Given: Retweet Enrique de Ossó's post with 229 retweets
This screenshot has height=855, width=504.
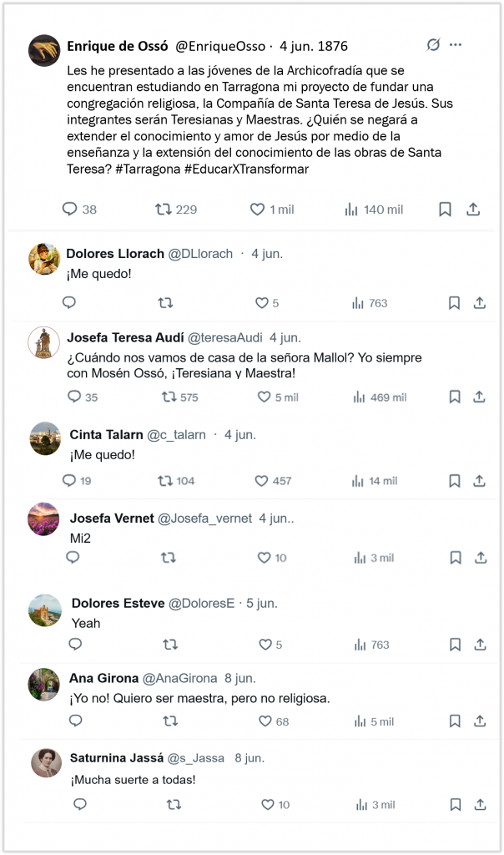Looking at the screenshot, I should tap(164, 209).
